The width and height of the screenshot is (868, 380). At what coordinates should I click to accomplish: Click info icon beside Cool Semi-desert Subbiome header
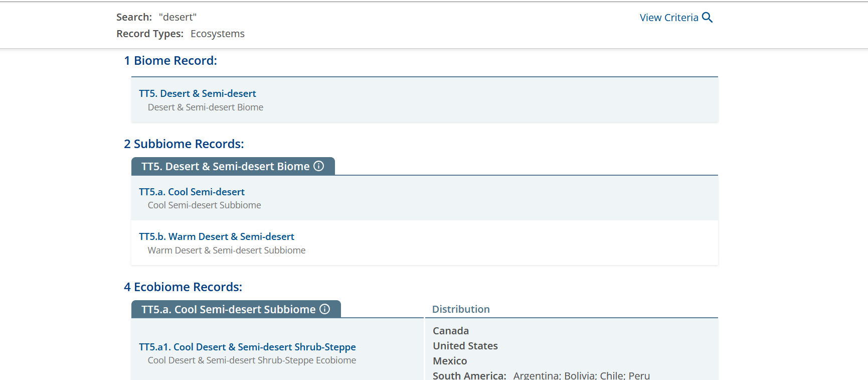[x=325, y=309]
